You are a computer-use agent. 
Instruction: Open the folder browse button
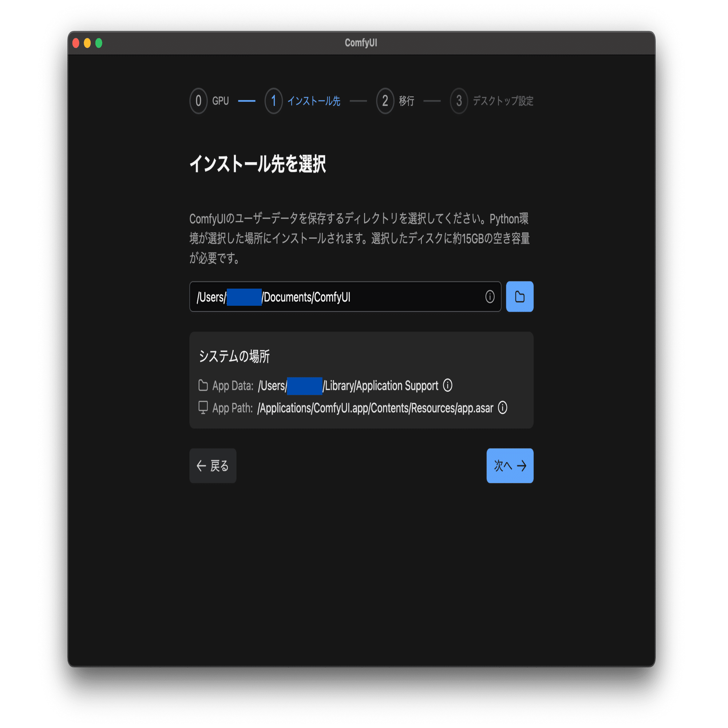[520, 297]
